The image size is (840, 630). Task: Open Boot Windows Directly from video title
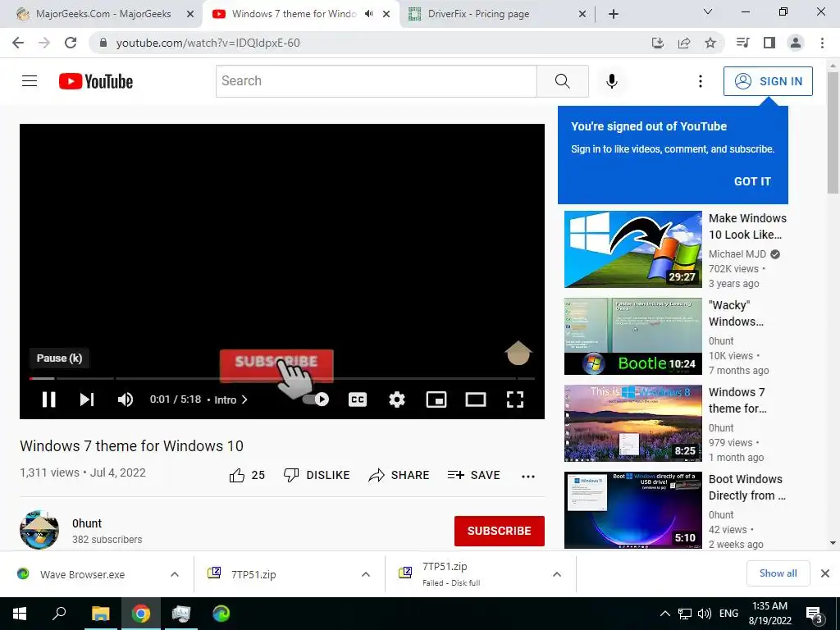[746, 487]
